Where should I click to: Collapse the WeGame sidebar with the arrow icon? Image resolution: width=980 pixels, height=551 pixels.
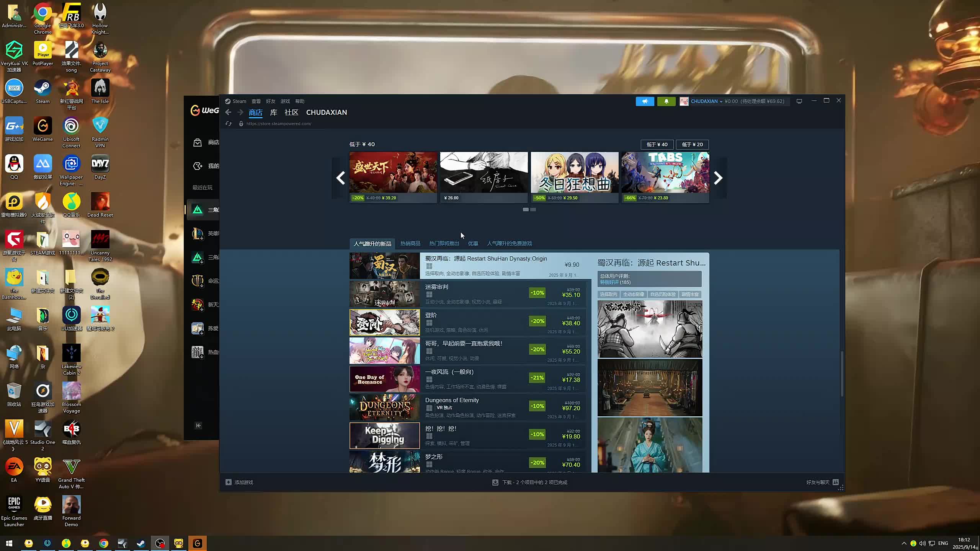coord(198,425)
